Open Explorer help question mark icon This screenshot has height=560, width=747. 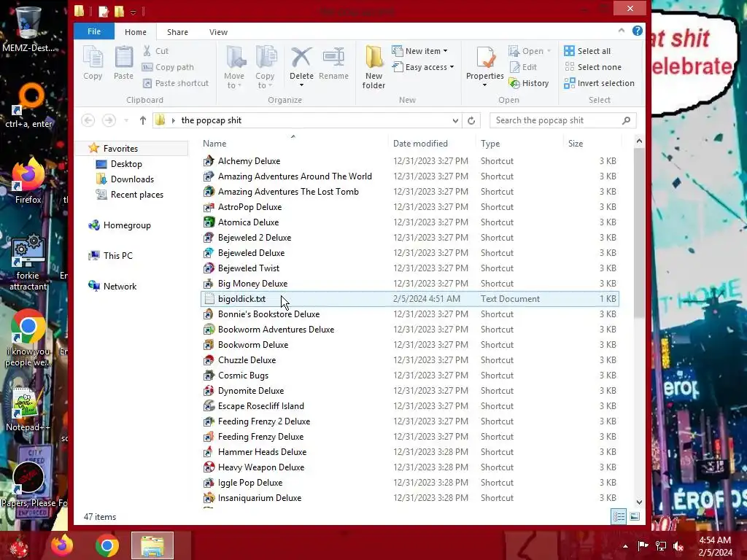[x=637, y=31]
